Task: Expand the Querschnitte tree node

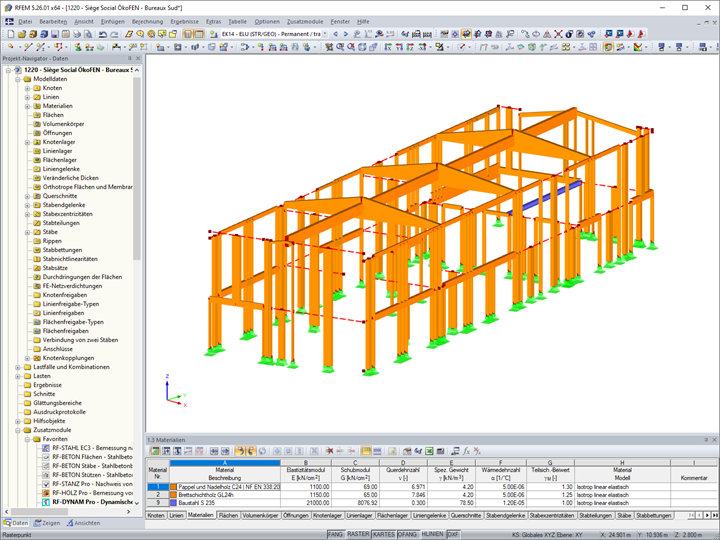Action: [28, 196]
